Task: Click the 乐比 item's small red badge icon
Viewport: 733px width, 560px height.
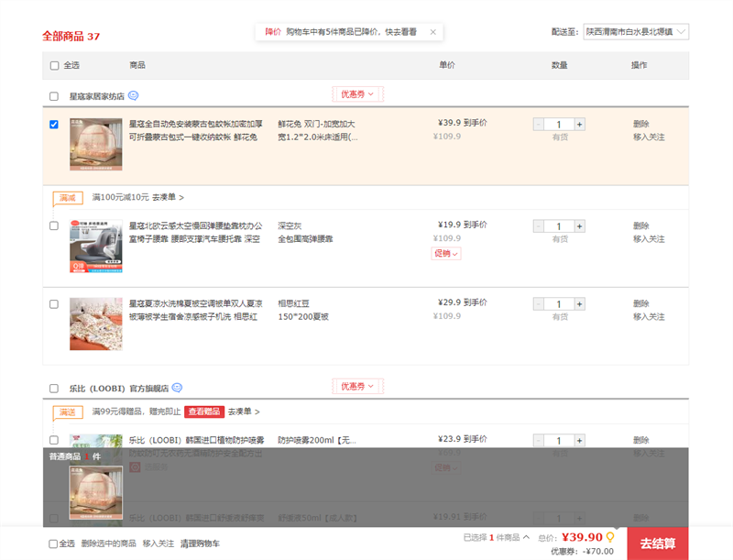Action: [135, 467]
